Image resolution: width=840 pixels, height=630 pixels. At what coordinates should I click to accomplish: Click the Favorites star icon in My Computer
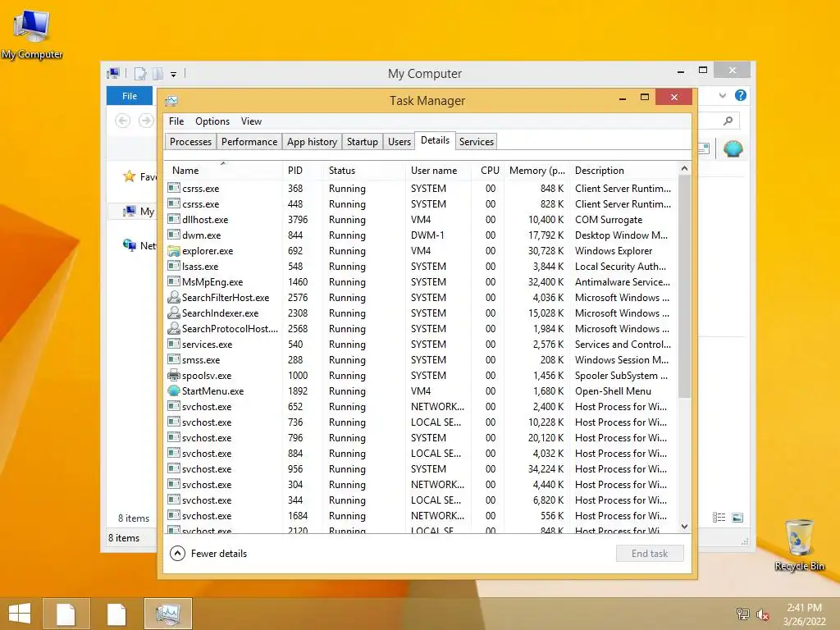(x=129, y=176)
